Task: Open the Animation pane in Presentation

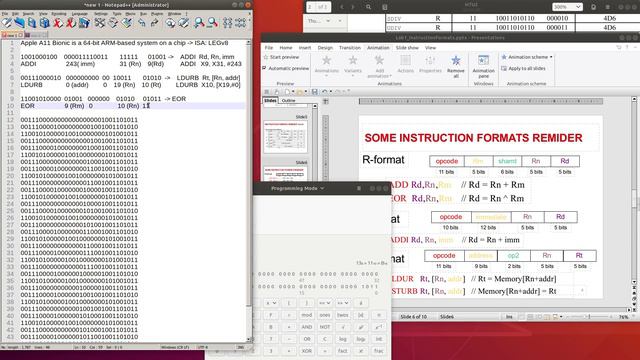Action: pyautogui.click(x=483, y=66)
